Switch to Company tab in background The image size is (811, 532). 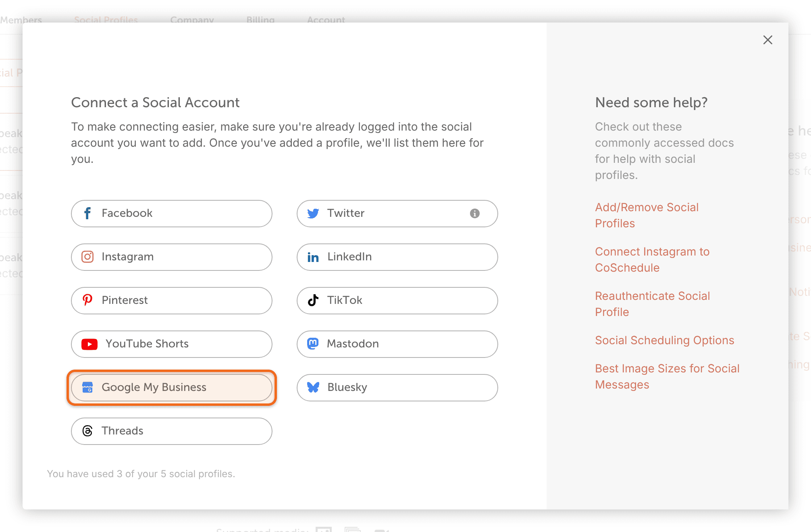[192, 19]
